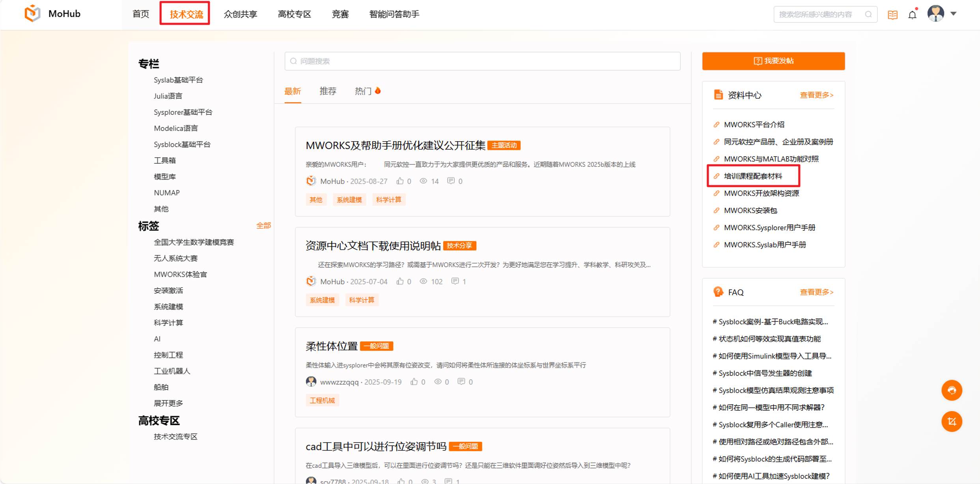Open the book/documentation icon in header
Screen dimensions: 980x484
(892, 15)
